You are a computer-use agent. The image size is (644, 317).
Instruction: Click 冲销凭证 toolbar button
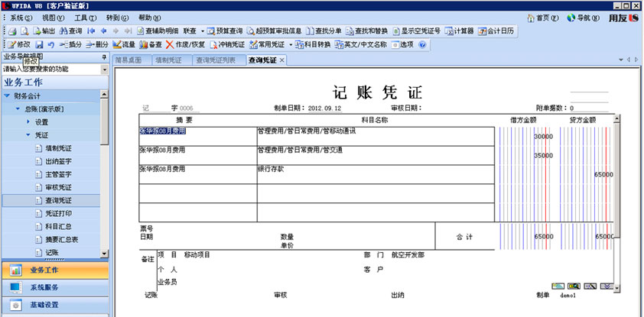[227, 45]
